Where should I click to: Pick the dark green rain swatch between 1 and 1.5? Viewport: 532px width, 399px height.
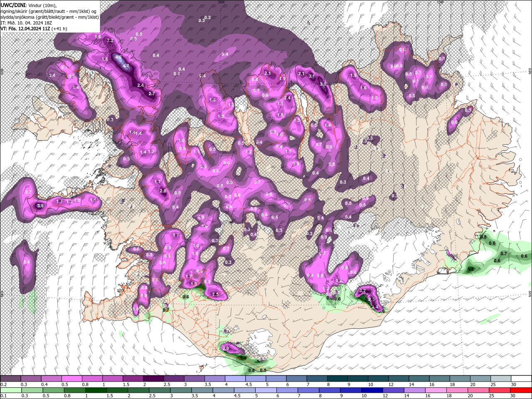point(95,390)
